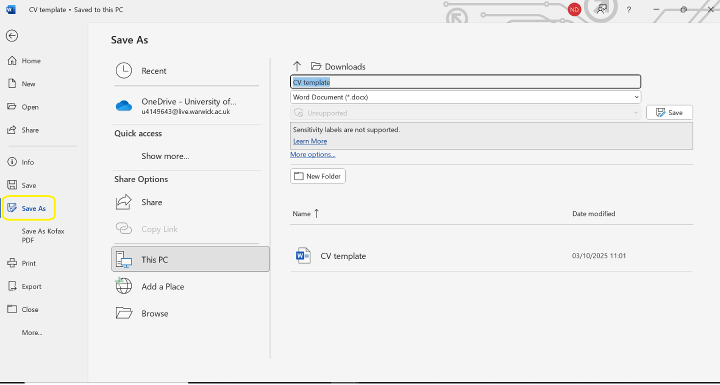The height and width of the screenshot is (385, 720).
Task: Click Save in the left sidebar
Action: 22,185
